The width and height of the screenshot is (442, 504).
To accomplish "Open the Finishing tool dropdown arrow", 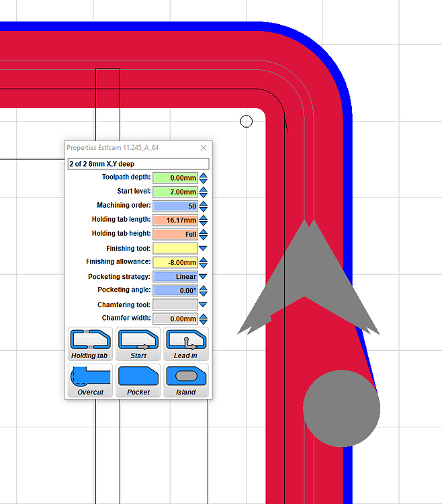I will click(203, 248).
